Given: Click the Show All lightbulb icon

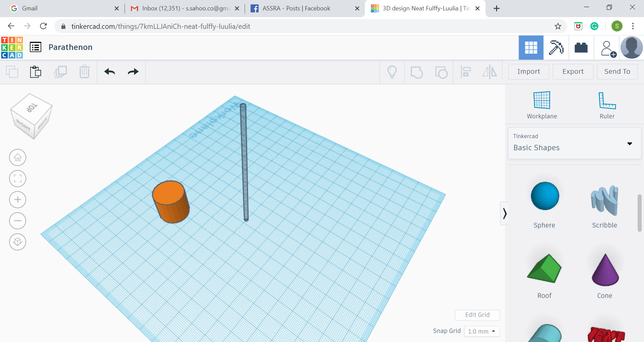Looking at the screenshot, I should [392, 72].
